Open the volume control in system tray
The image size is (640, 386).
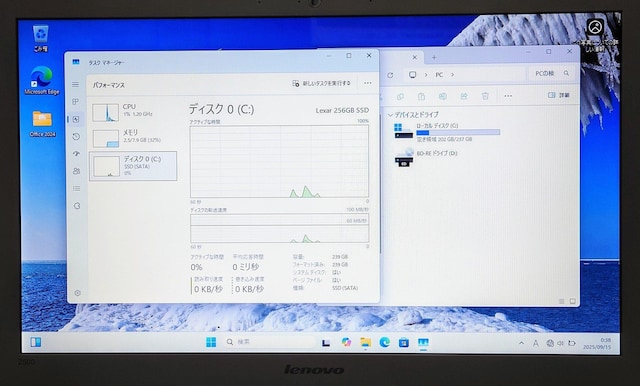pos(560,344)
